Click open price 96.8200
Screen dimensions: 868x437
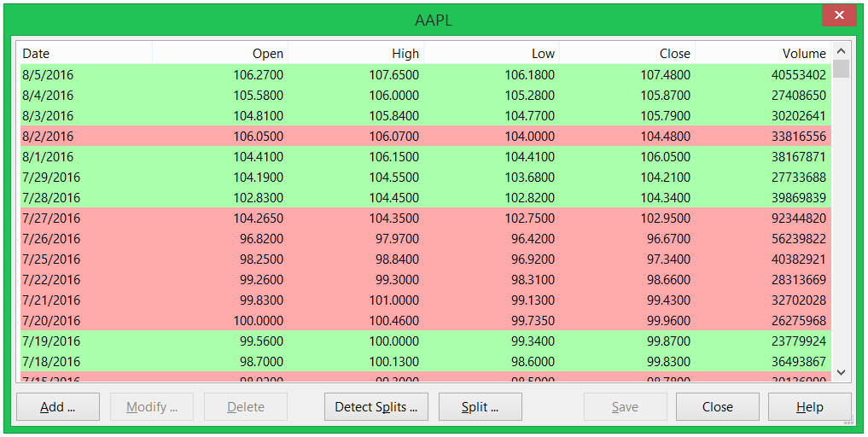(262, 239)
